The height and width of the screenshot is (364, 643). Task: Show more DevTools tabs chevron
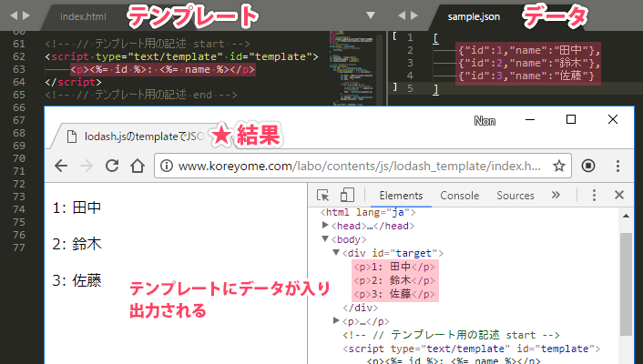click(x=556, y=195)
